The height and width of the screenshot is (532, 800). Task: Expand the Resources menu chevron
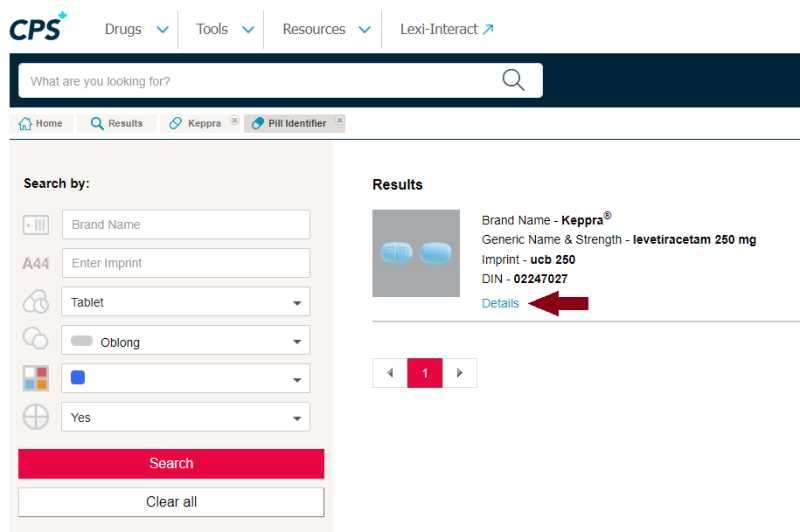pos(364,30)
